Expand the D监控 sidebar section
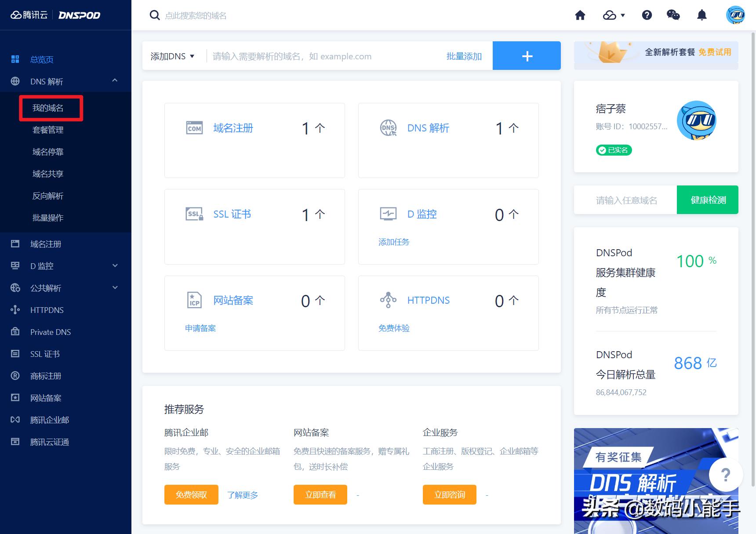756x534 pixels. point(115,265)
